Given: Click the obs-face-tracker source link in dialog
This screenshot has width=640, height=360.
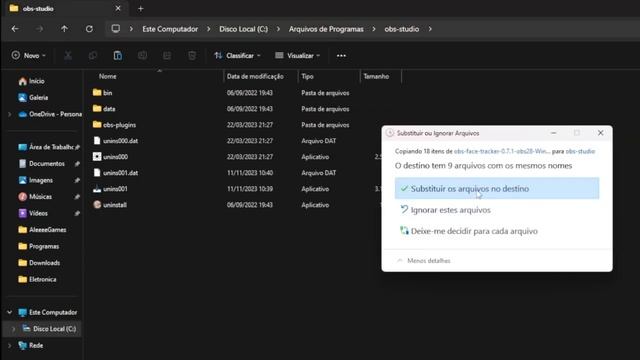Looking at the screenshot, I should [x=502, y=151].
